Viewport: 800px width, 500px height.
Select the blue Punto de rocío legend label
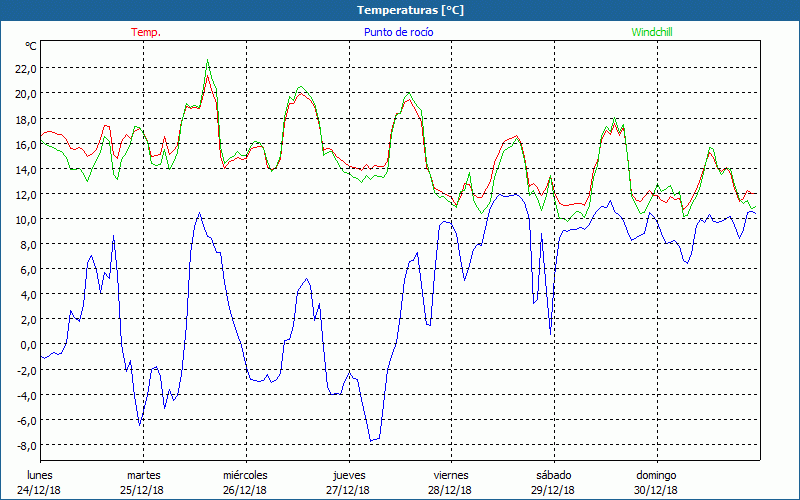tap(398, 32)
